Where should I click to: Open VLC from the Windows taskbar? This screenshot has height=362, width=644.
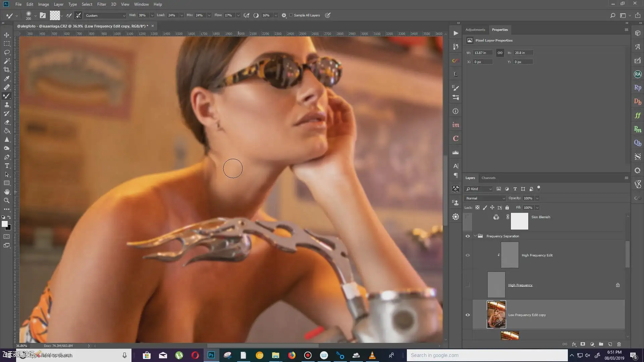372,355
